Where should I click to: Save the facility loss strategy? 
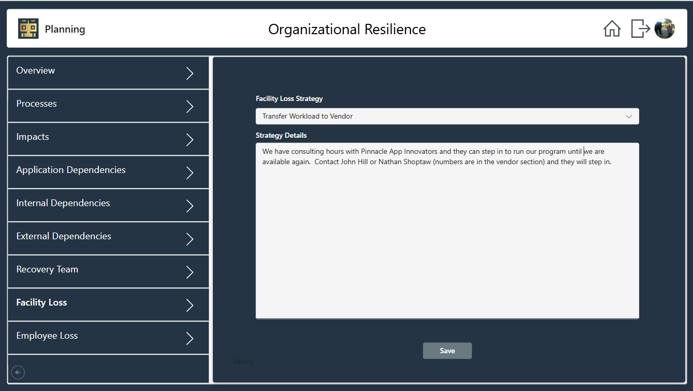pos(447,351)
